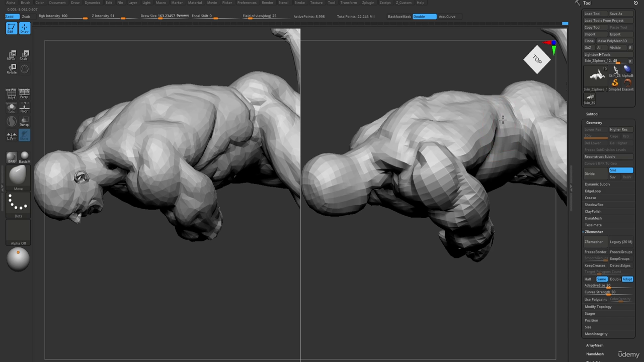Toggle Persp perspective view
The width and height of the screenshot is (644, 362).
tap(24, 94)
